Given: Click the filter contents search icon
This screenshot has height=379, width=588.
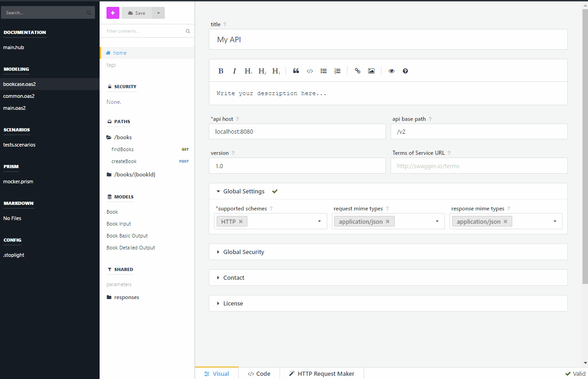Looking at the screenshot, I should [188, 31].
